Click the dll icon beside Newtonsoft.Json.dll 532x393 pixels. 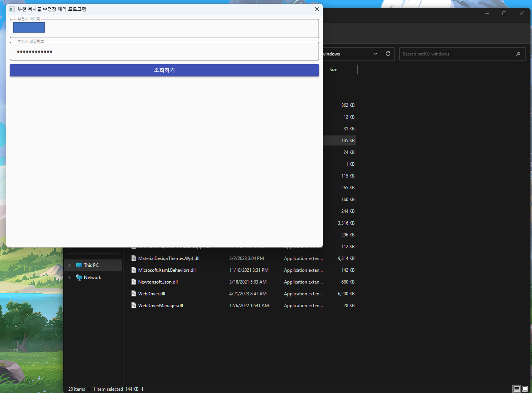click(134, 282)
